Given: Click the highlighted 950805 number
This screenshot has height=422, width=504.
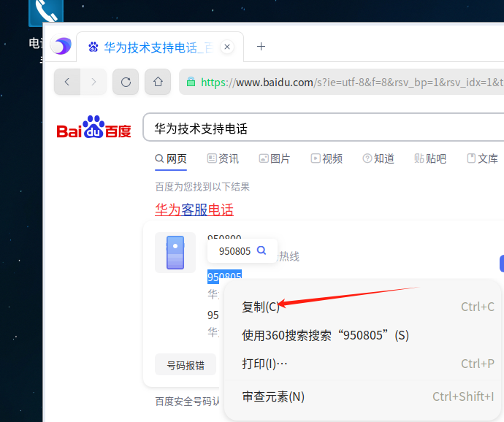Looking at the screenshot, I should pos(224,277).
